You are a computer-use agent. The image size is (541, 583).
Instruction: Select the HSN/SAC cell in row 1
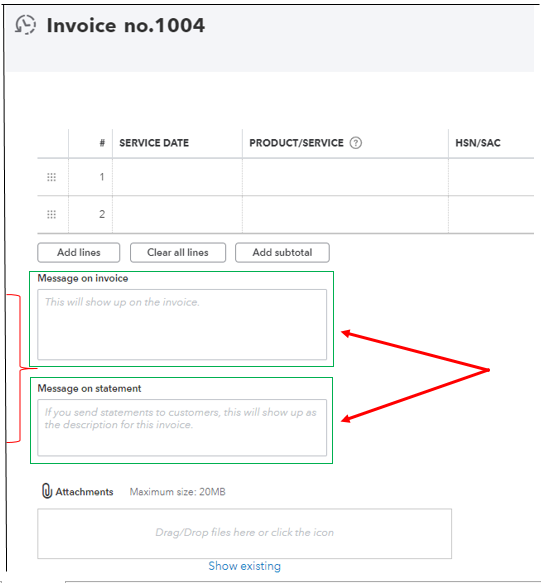point(491,177)
